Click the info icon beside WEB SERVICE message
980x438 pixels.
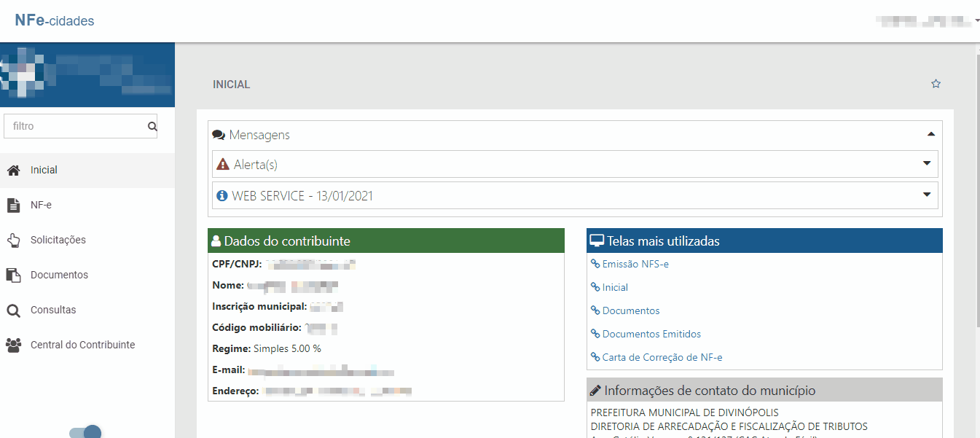click(222, 195)
